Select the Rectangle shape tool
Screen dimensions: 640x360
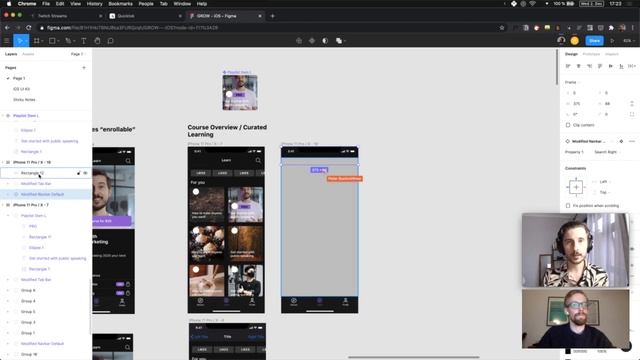click(52, 41)
